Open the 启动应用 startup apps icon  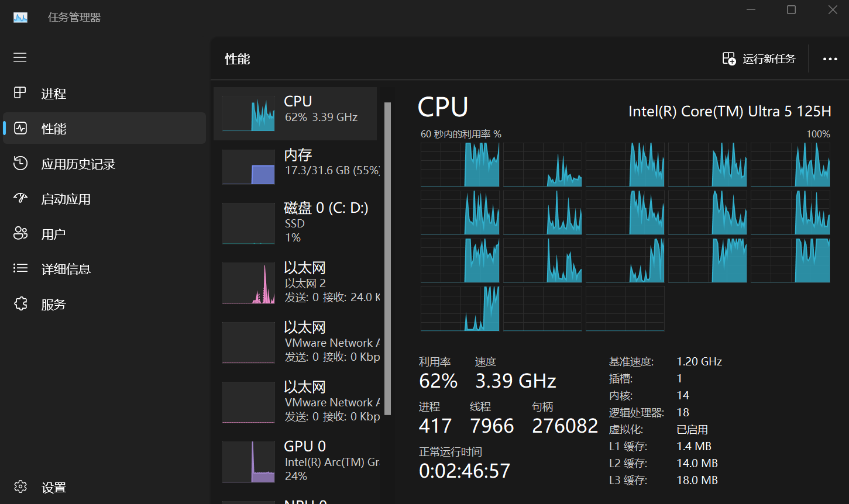pos(20,199)
